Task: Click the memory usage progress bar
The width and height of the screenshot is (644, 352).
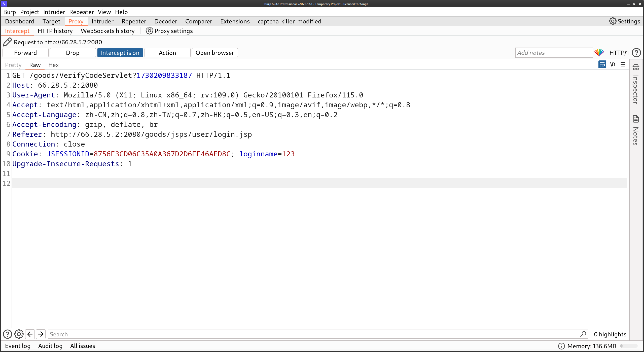Action: [629, 346]
